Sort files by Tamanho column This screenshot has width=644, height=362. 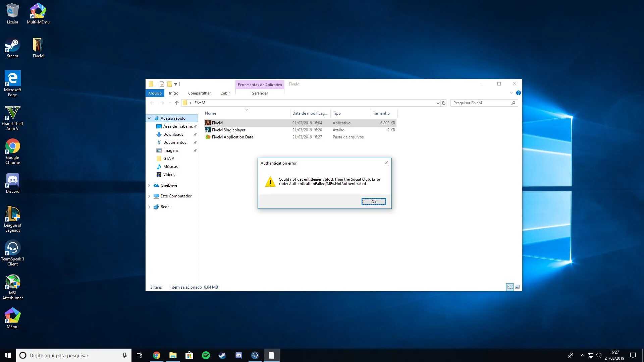(384, 113)
